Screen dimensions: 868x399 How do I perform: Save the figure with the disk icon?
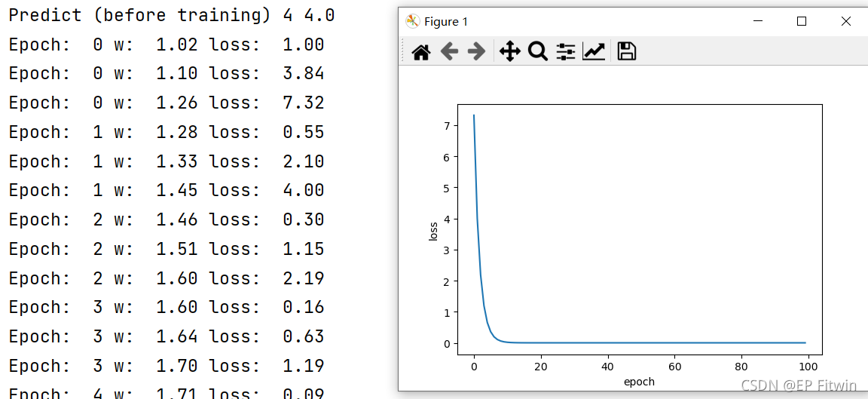point(627,51)
